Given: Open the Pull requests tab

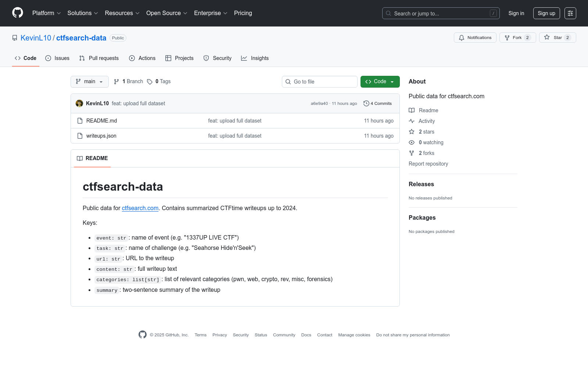Looking at the screenshot, I should pos(99,58).
